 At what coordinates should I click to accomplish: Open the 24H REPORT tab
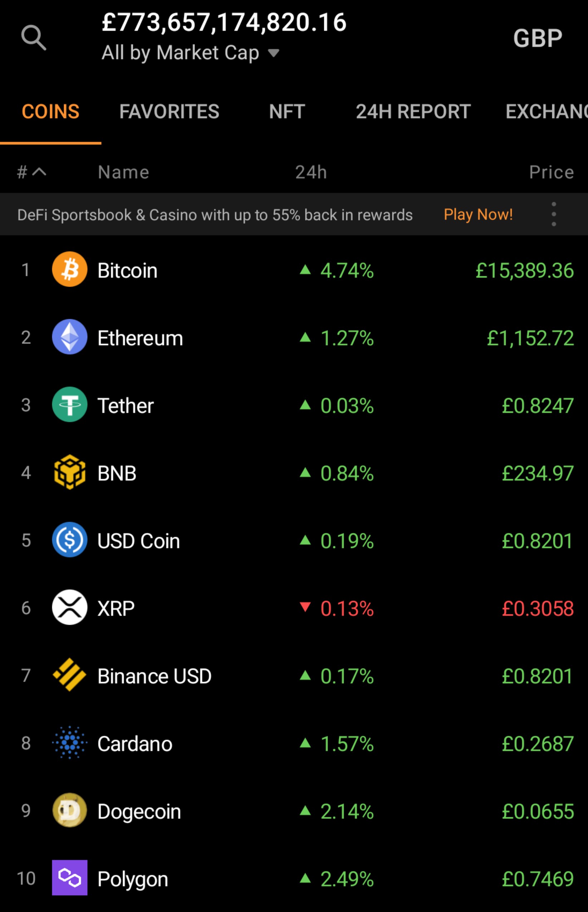click(x=413, y=112)
